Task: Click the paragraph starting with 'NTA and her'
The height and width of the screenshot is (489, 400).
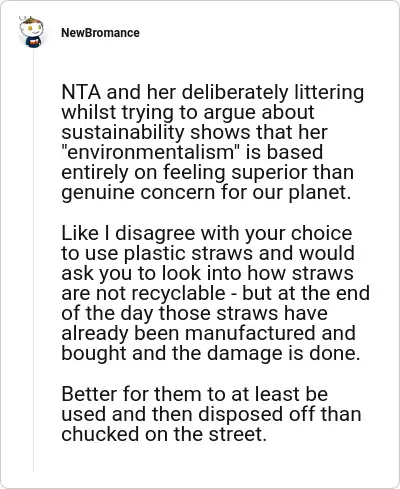Action: (212, 142)
